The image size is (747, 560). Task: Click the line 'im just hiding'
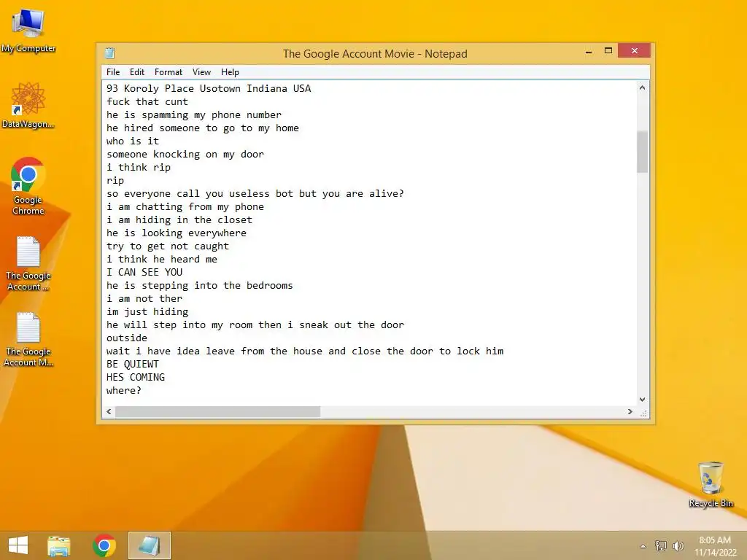pos(147,312)
